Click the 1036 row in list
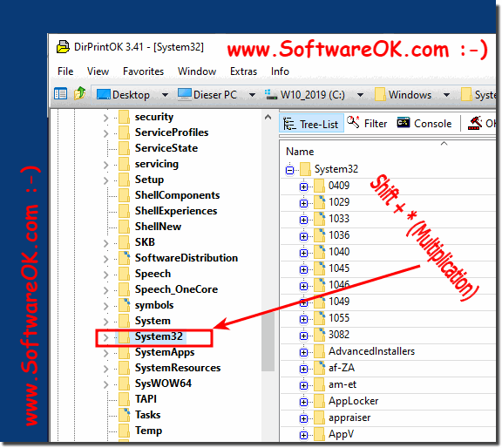 coord(389,235)
